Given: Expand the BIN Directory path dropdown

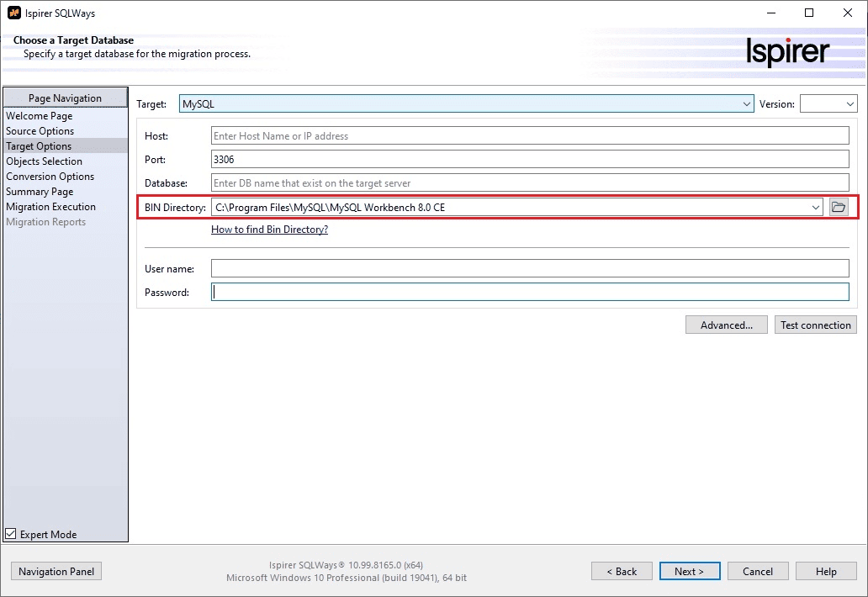Looking at the screenshot, I should click(x=815, y=207).
